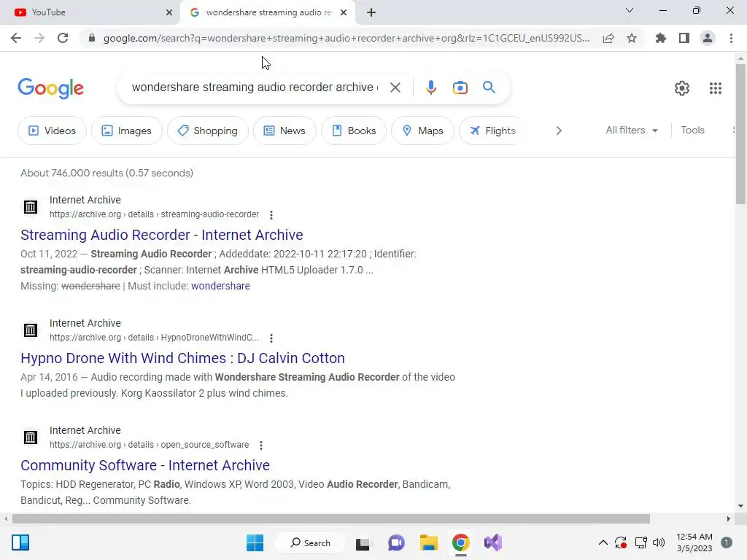Launch the Chat app from taskbar
Viewport: 747px width, 560px height.
click(x=396, y=542)
